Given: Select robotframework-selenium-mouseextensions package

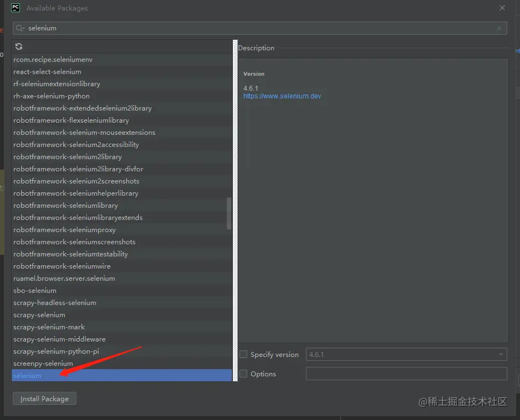Looking at the screenshot, I should click(x=122, y=133).
